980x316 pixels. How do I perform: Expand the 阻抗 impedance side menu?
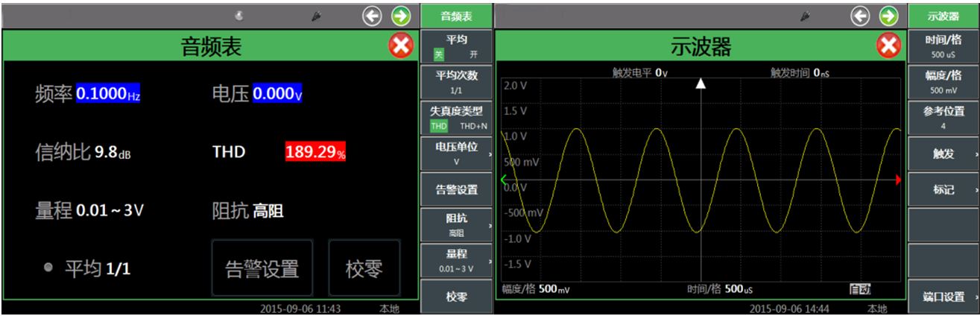[x=456, y=225]
